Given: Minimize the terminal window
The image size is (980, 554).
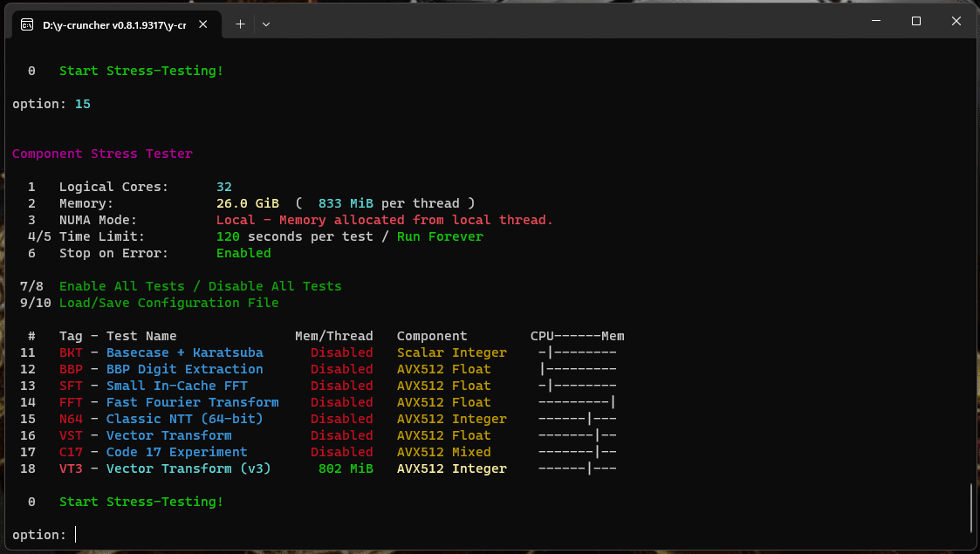Looking at the screenshot, I should click(876, 21).
